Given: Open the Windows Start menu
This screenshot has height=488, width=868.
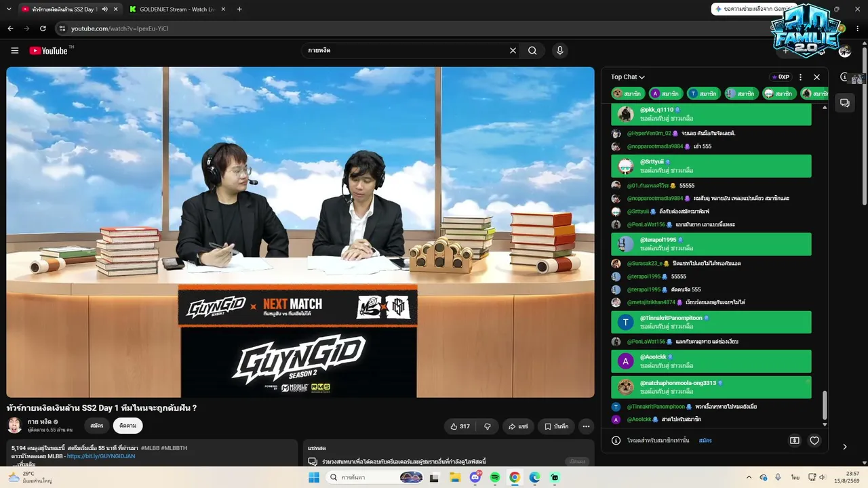Looking at the screenshot, I should click(314, 477).
